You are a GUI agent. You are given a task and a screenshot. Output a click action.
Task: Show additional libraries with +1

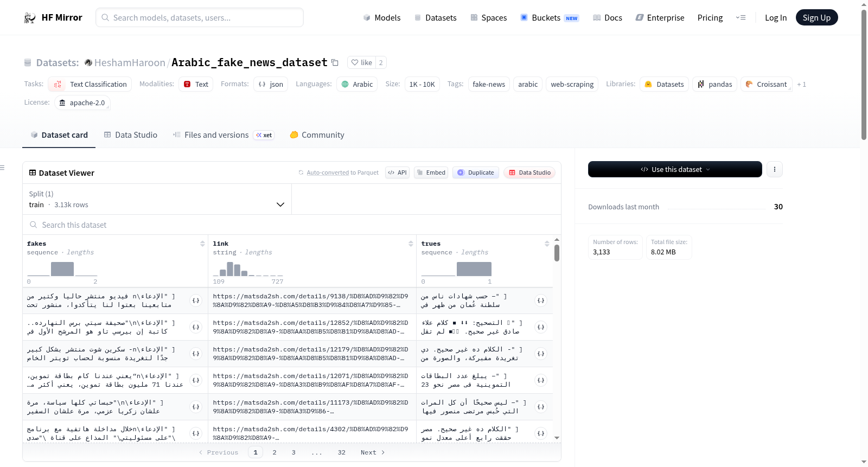[x=801, y=85]
